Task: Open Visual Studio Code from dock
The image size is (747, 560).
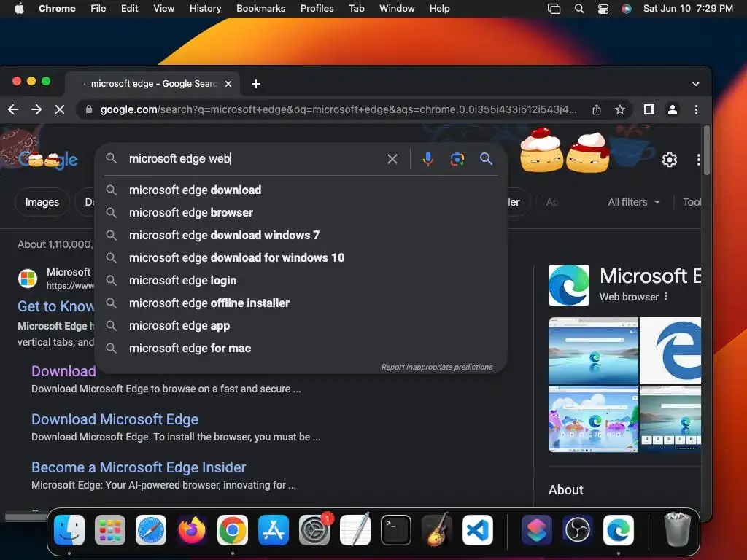Action: [477, 530]
